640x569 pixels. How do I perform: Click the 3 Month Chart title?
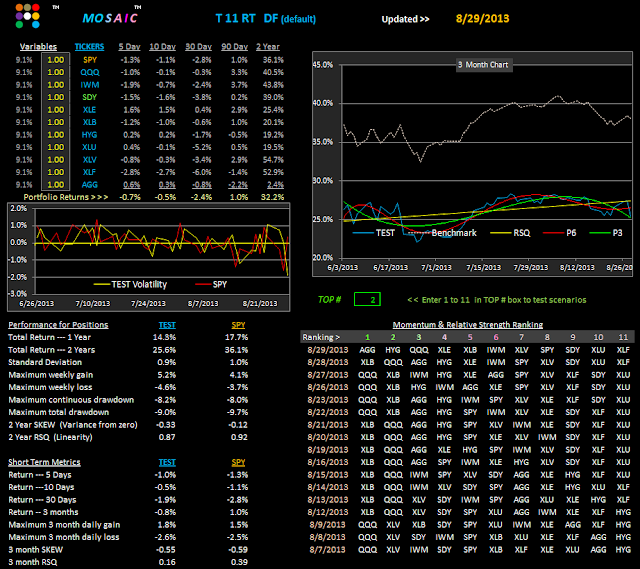483,65
